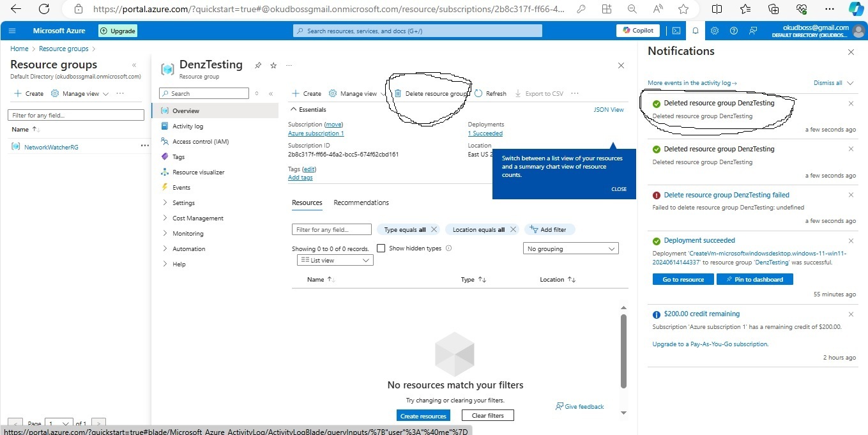This screenshot has width=868, height=435.
Task: Sort resources by Type column
Action: [x=473, y=280]
